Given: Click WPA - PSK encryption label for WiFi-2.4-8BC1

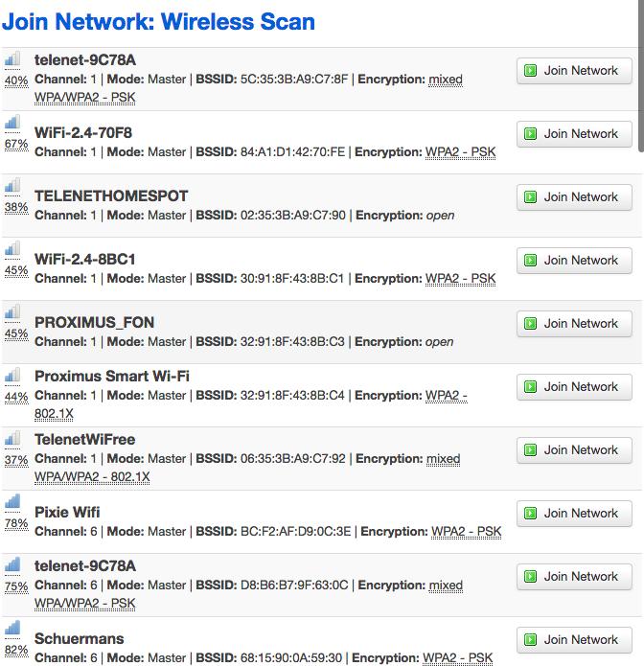Looking at the screenshot, I should coord(460,279).
